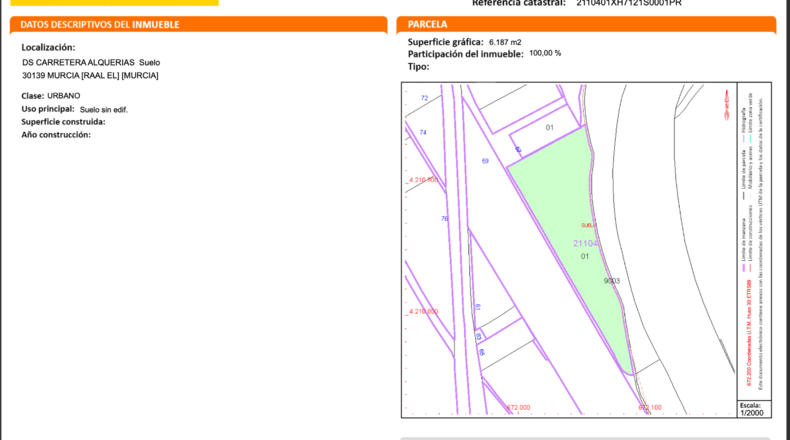Click the blue street number '74' on map
The height and width of the screenshot is (440, 790).
(x=423, y=133)
